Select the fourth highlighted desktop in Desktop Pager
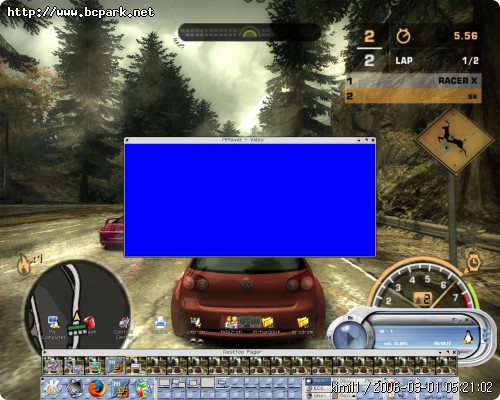Viewport: 500px width, 400px height. coord(115,365)
